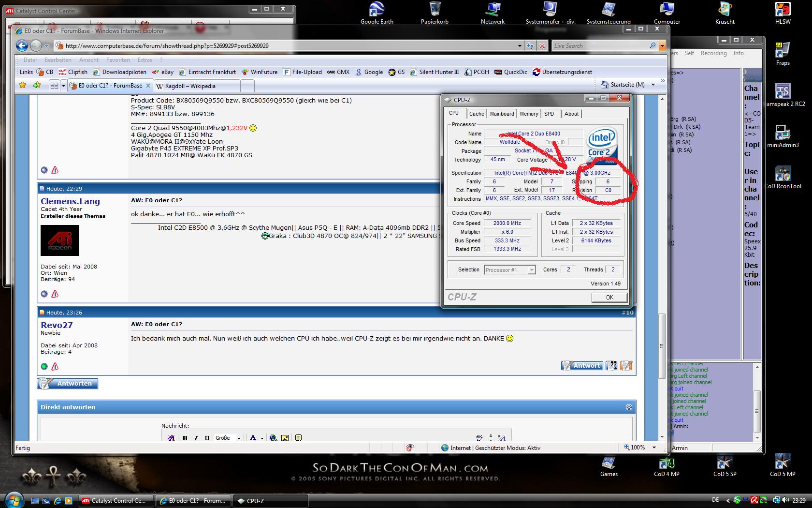Switch to the Mainboard tab in CPU-Z
This screenshot has height=508, width=812.
502,114
